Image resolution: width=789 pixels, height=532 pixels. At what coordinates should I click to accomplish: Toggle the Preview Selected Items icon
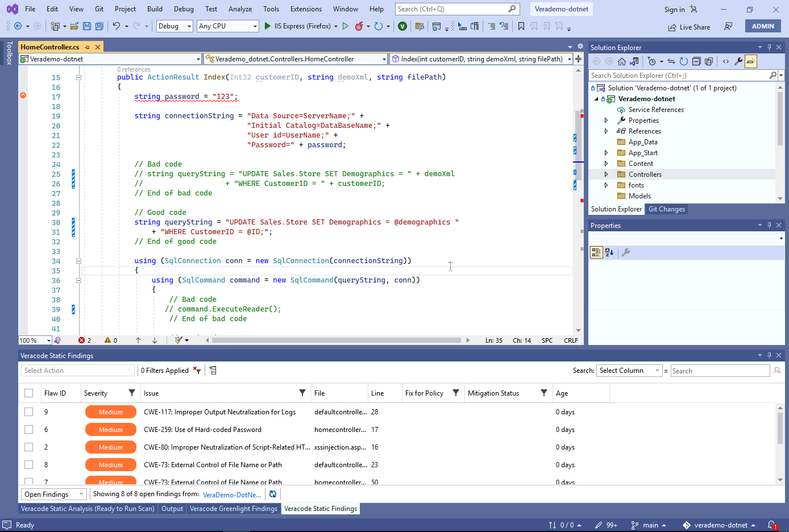[x=751, y=61]
